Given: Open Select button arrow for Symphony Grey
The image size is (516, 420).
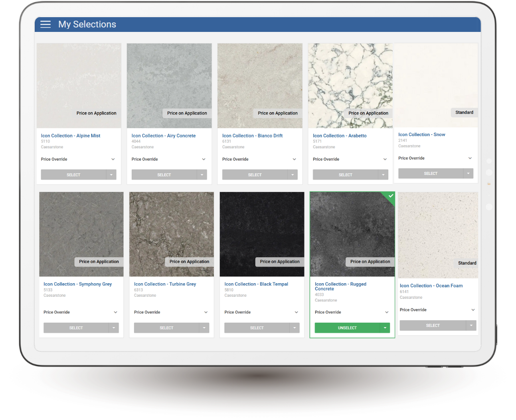Looking at the screenshot, I should pos(114,328).
